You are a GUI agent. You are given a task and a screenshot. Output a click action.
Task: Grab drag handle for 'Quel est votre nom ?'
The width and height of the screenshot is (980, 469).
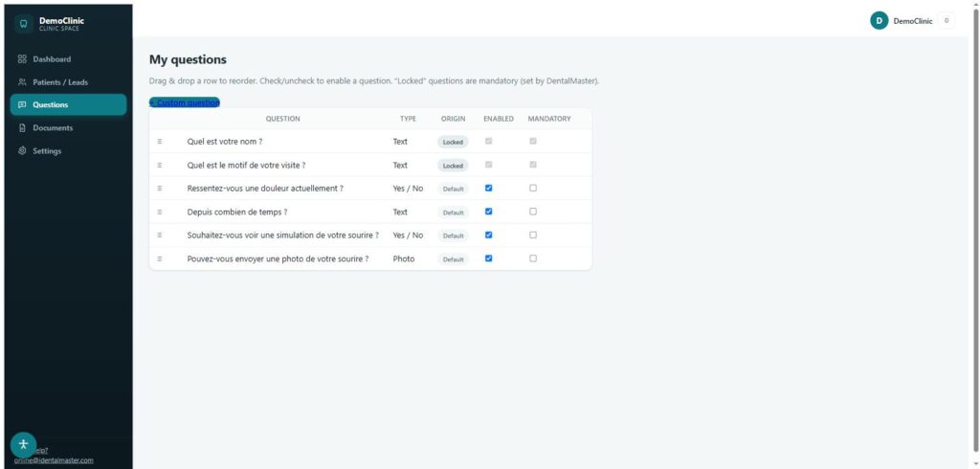pyautogui.click(x=160, y=142)
